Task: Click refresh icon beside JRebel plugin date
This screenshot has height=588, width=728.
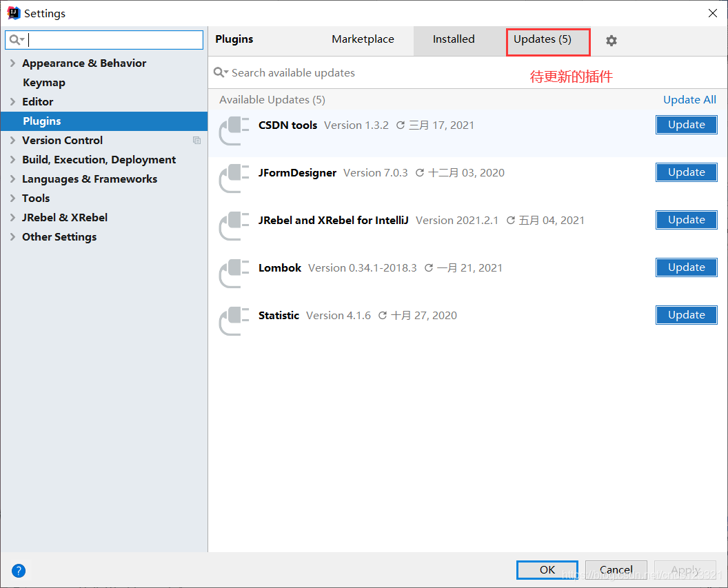Action: pyautogui.click(x=511, y=221)
